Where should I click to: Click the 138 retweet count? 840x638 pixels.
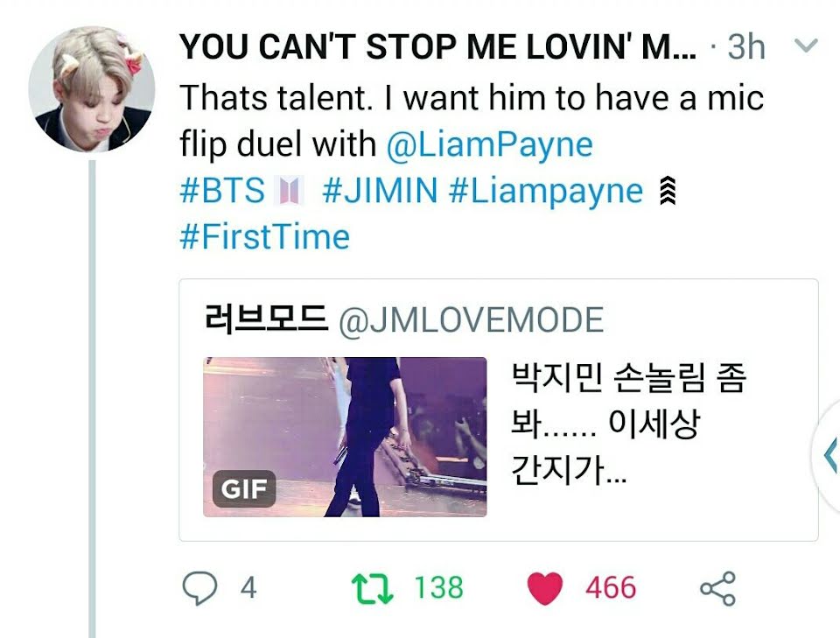click(x=438, y=587)
